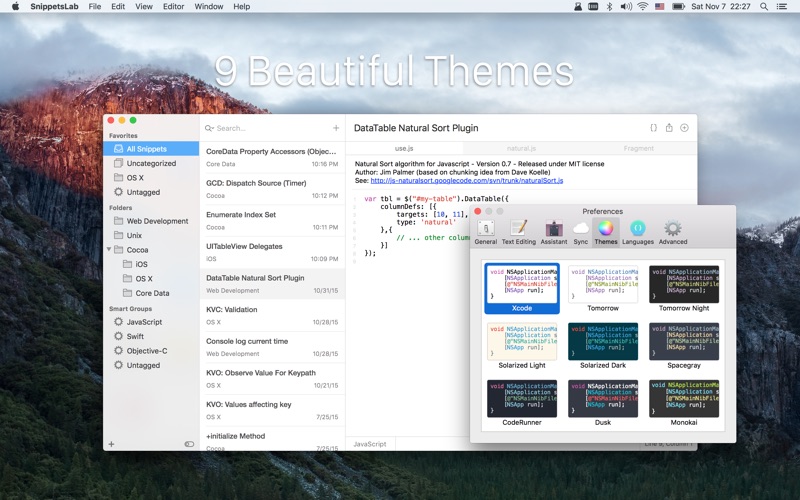Open the JavaScript language selector
This screenshot has width=800, height=500.
370,444
